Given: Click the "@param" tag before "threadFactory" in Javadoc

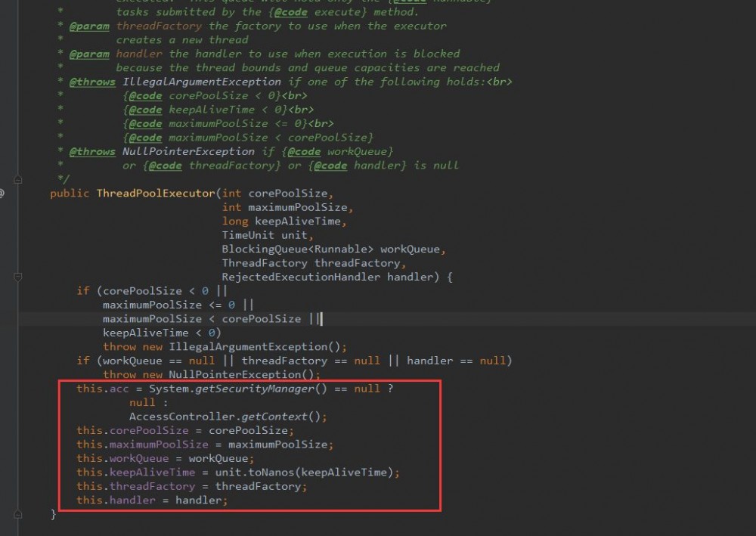Looking at the screenshot, I should click(89, 26).
